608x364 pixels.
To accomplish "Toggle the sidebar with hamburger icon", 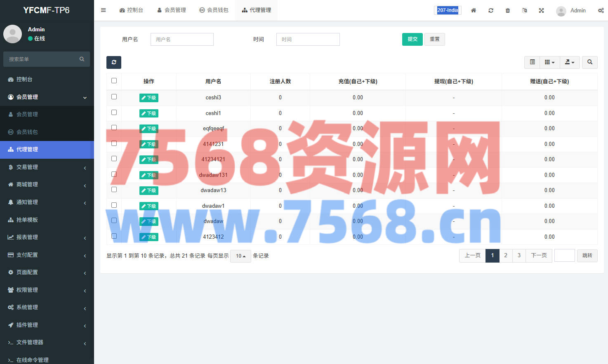I will click(104, 10).
